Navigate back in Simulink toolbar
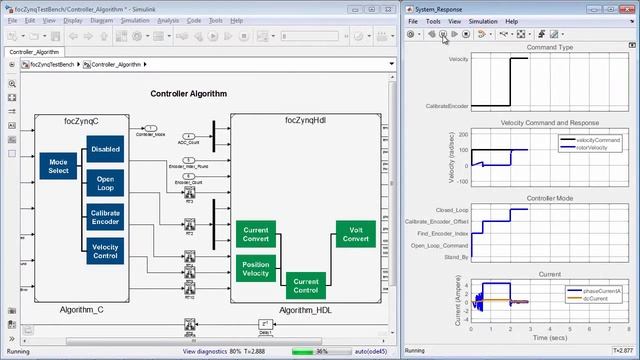Image resolution: width=640 pixels, height=360 pixels. click(73, 36)
